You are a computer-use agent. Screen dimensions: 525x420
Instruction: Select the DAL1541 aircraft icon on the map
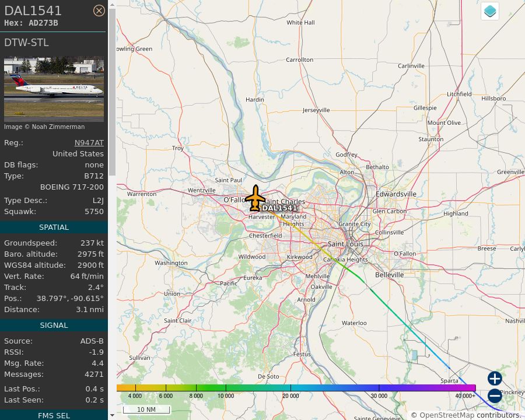coord(256,198)
